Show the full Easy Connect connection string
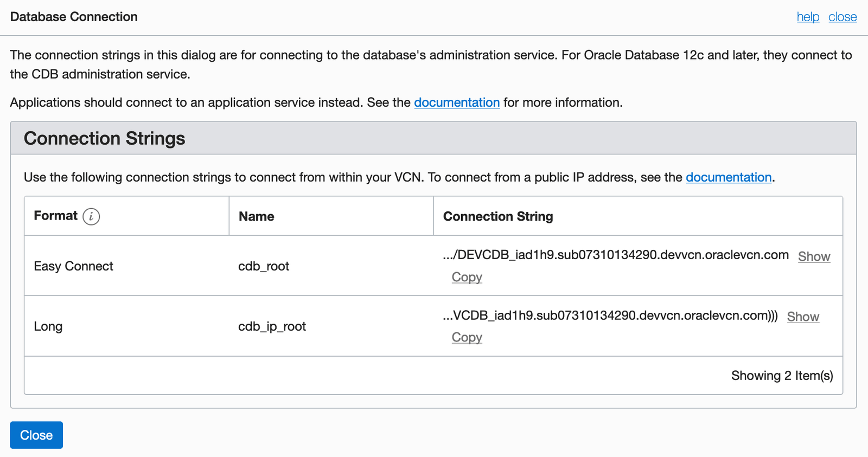This screenshot has height=457, width=868. [814, 256]
